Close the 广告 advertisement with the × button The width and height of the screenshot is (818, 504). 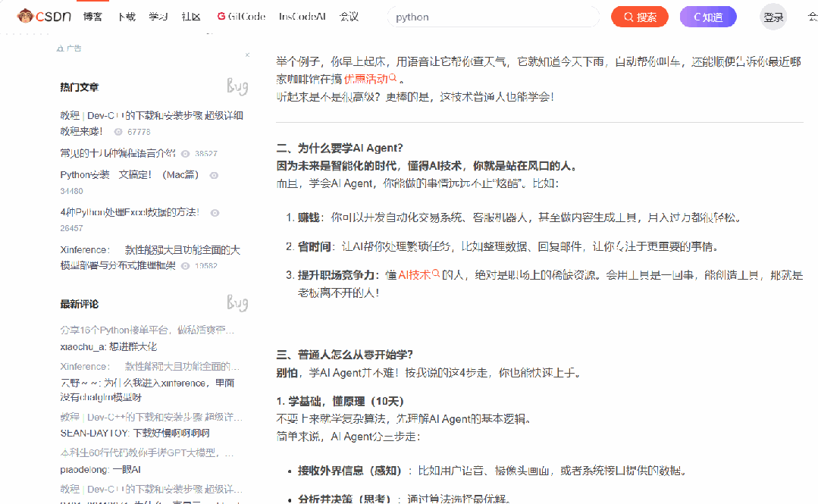pos(247,55)
